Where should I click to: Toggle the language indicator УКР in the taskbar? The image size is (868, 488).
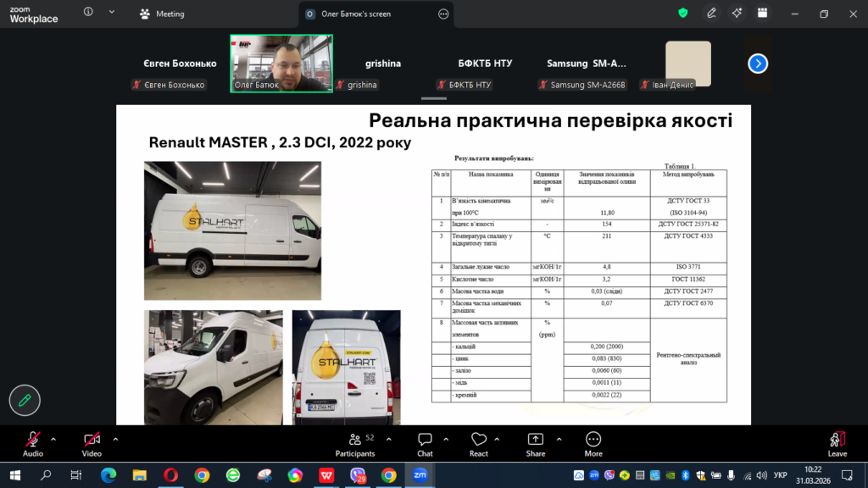coord(781,475)
